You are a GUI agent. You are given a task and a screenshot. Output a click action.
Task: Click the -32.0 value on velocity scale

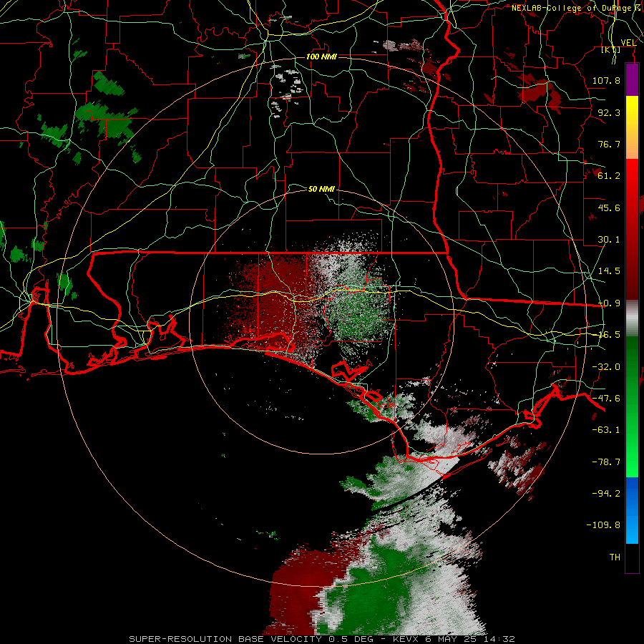tap(606, 366)
